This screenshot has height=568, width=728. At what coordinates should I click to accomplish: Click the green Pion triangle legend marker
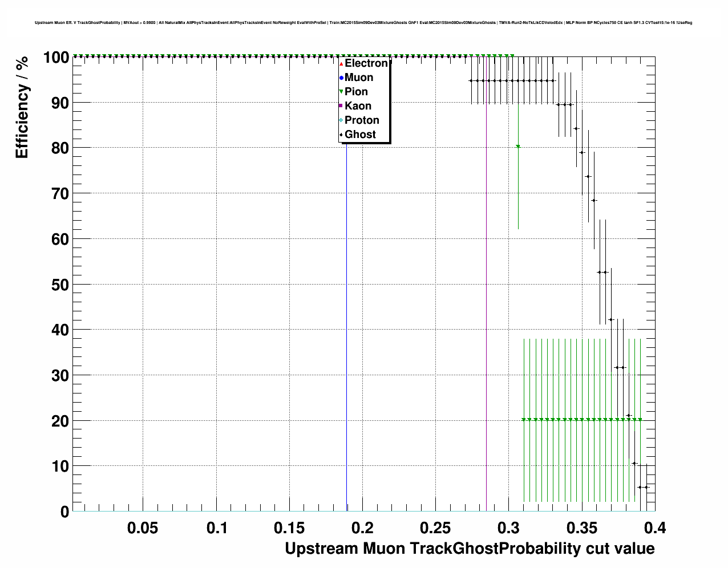(x=341, y=92)
